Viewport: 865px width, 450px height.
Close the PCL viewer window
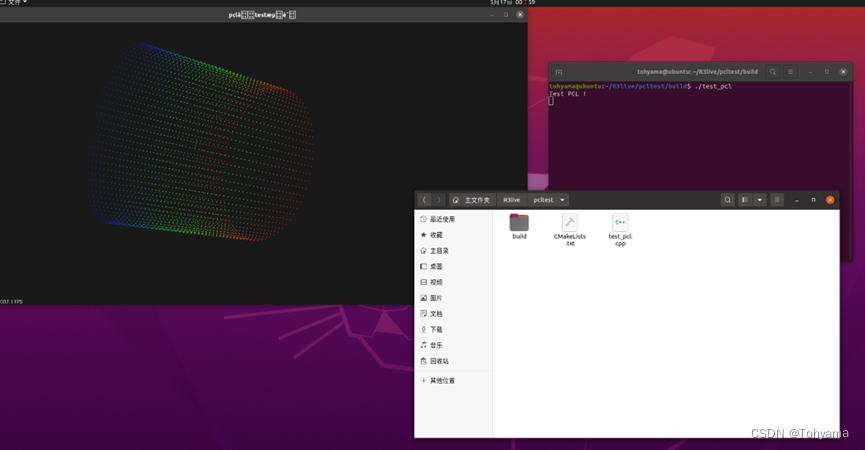[x=520, y=15]
